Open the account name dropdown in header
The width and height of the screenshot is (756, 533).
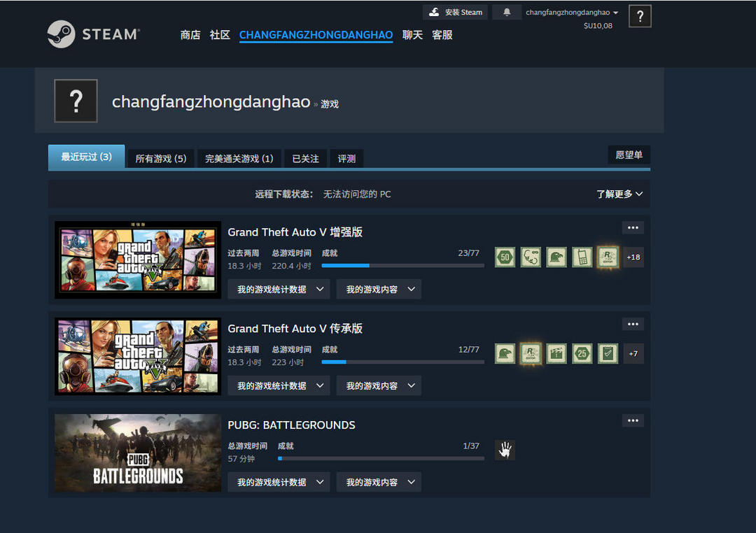click(x=572, y=13)
